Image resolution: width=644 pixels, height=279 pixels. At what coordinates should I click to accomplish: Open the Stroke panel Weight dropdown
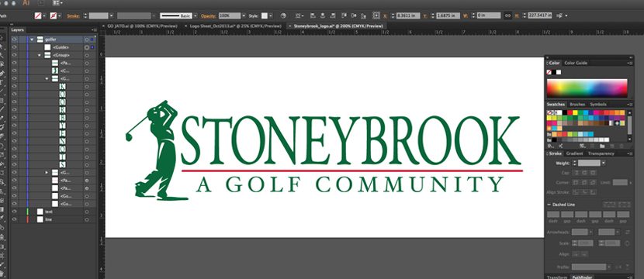click(x=604, y=163)
